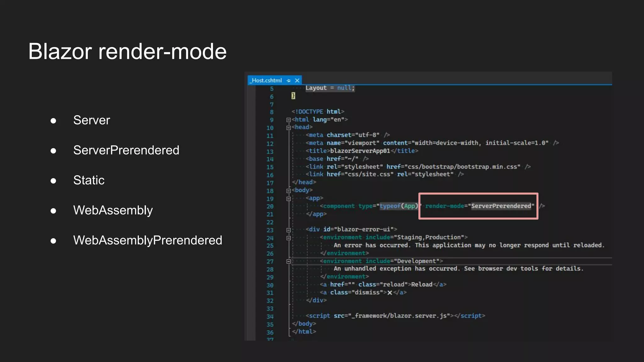Click the closing </body> tag

[304, 324]
